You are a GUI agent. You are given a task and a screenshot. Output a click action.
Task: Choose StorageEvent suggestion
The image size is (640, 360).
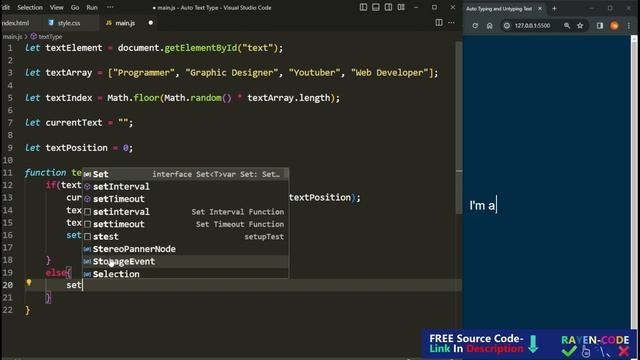(186, 261)
